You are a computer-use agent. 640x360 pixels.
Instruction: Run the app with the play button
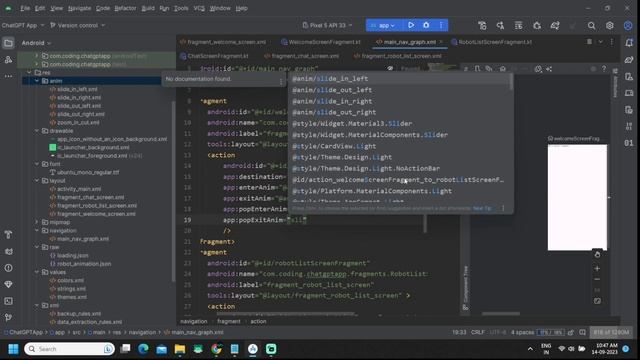tap(411, 25)
